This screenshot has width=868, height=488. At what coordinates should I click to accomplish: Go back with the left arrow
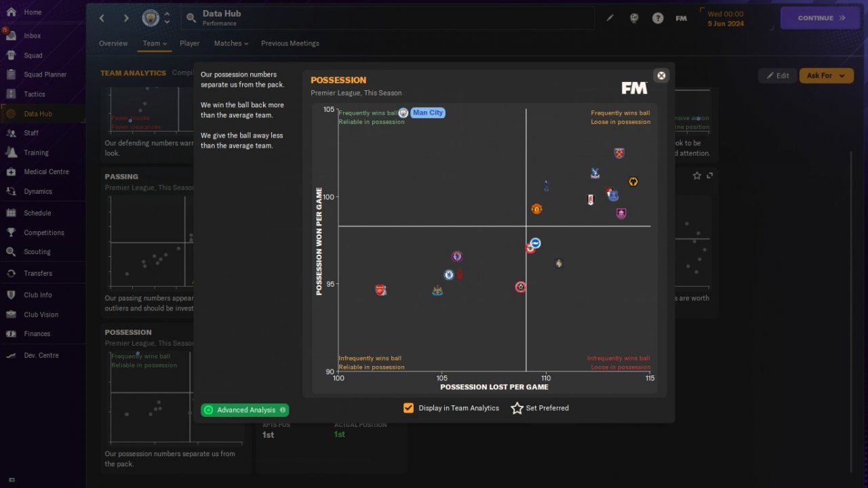tap(102, 18)
